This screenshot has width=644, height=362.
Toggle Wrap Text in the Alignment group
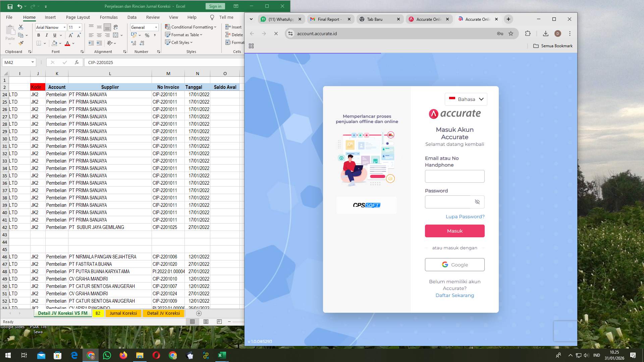[116, 27]
